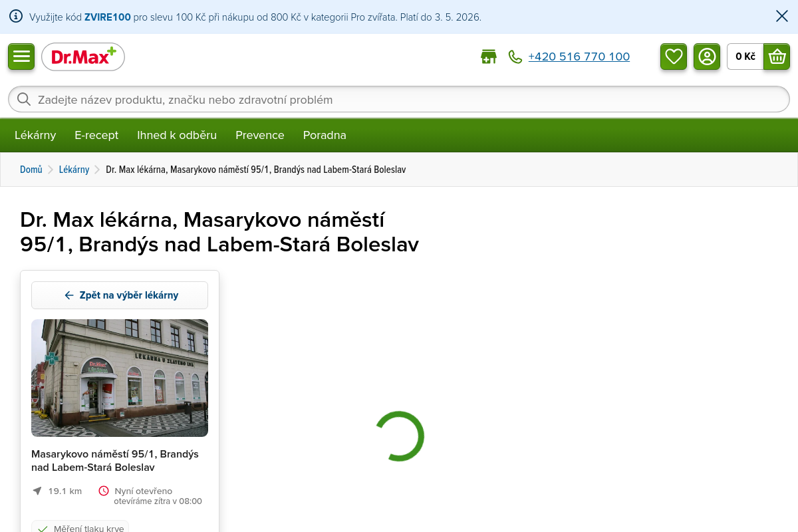Click the search magnifier icon

tap(24, 100)
